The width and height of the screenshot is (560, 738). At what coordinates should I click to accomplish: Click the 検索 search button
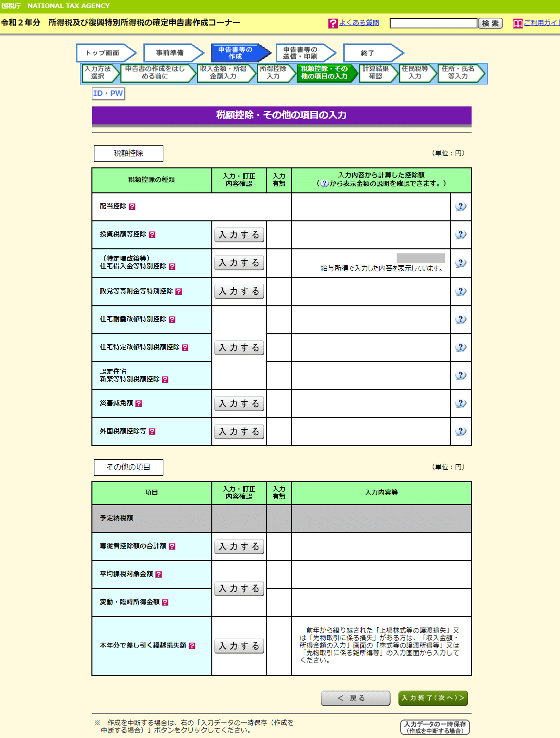pyautogui.click(x=490, y=23)
